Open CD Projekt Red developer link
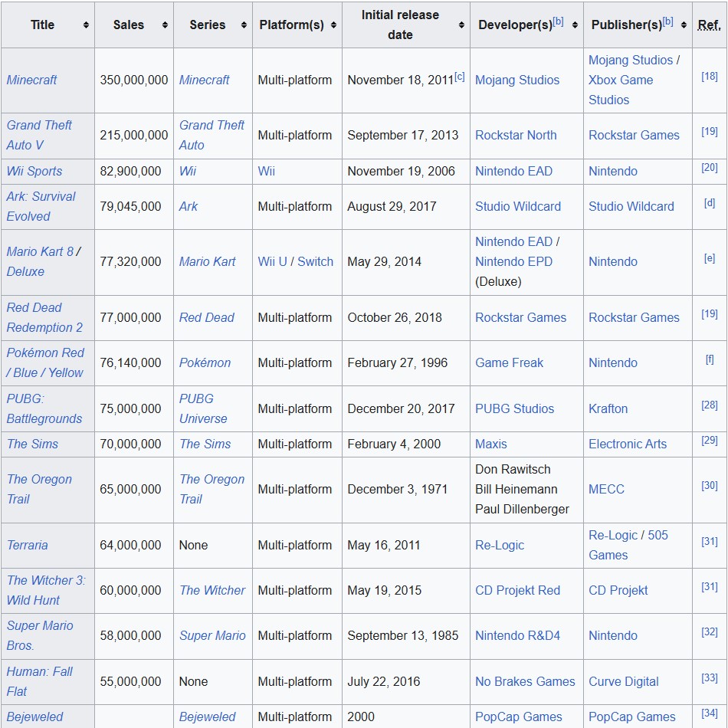This screenshot has height=728, width=728. (x=517, y=590)
